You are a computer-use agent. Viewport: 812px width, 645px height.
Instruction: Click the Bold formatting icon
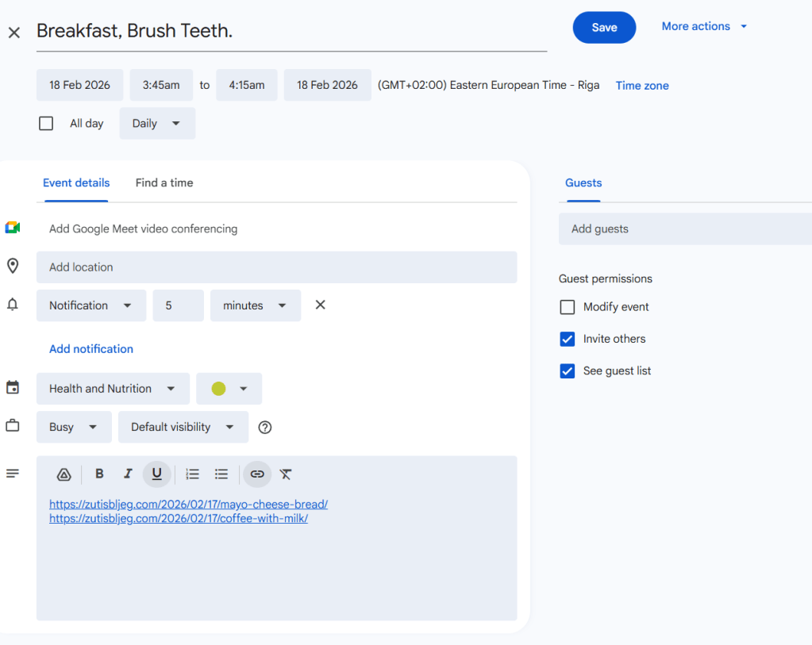[99, 474]
